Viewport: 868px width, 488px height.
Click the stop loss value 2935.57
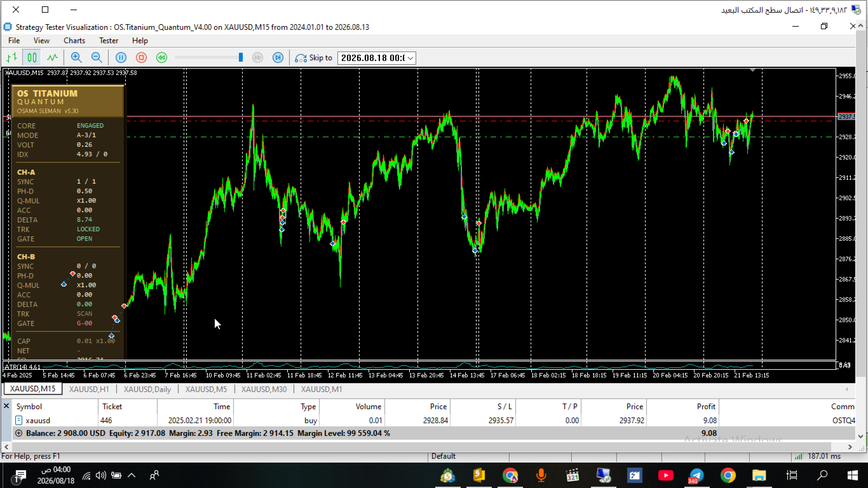(x=500, y=421)
